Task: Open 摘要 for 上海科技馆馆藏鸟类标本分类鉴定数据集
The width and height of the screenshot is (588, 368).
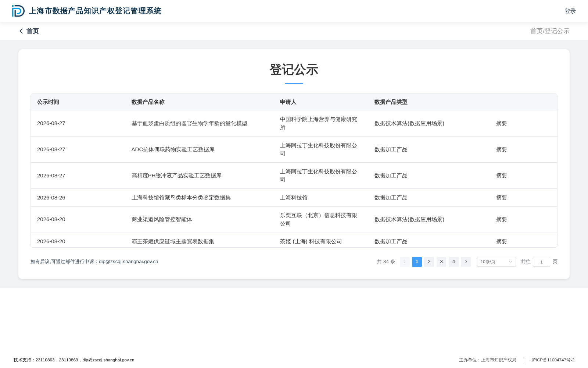Action: [x=501, y=198]
